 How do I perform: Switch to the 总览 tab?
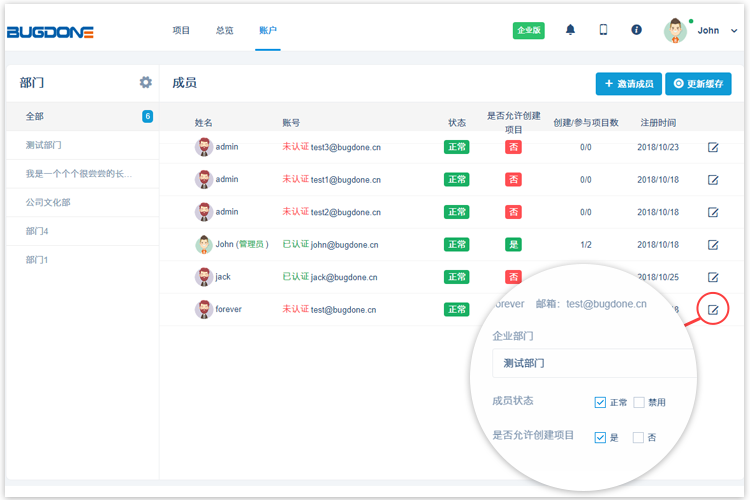pos(224,30)
